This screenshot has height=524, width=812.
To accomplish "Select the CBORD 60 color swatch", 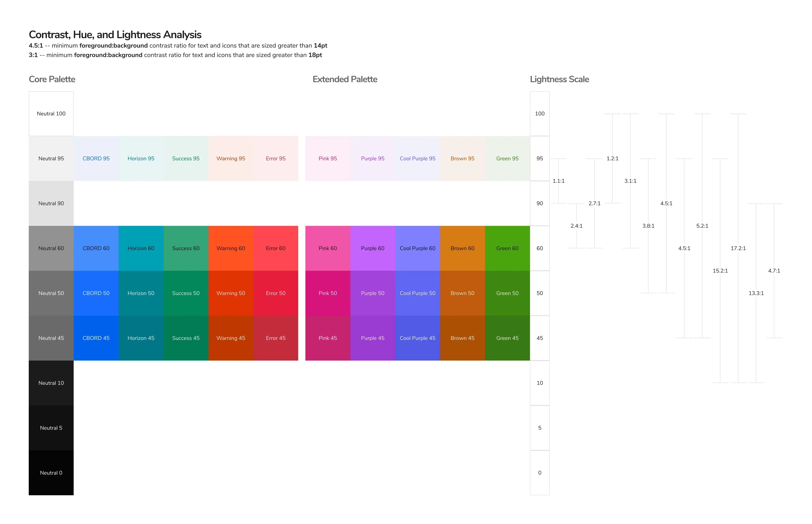I will click(96, 248).
